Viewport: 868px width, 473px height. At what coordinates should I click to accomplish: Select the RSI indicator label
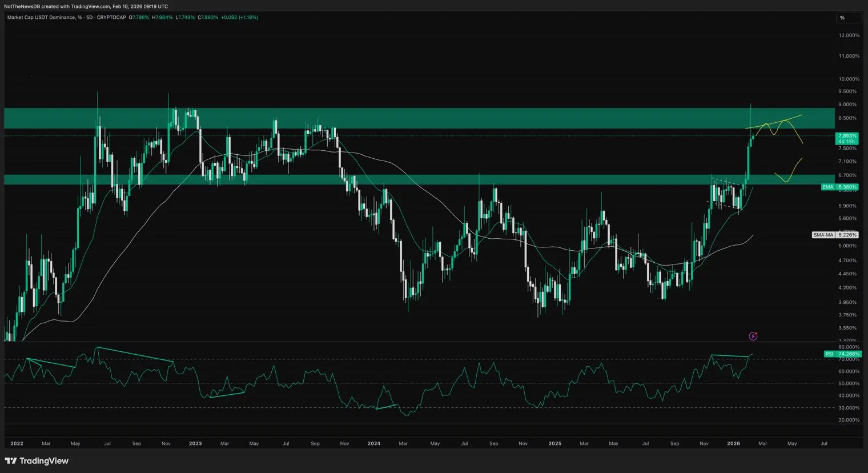point(829,354)
